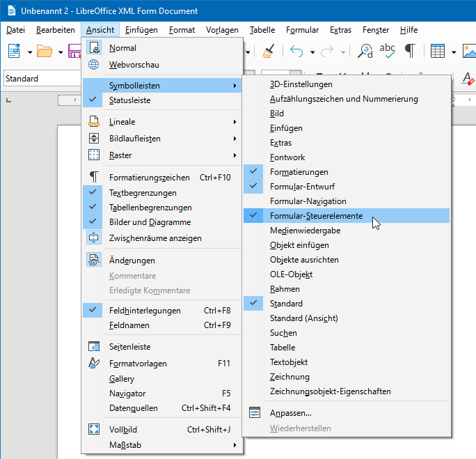
Task: Click the spellcheck abc icon
Action: [x=388, y=52]
